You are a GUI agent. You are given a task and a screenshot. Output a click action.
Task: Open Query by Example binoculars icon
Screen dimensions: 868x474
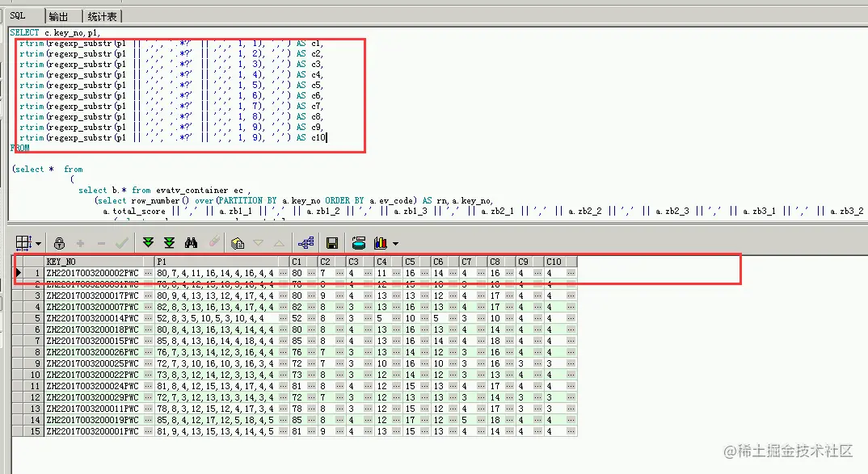pyautogui.click(x=191, y=243)
